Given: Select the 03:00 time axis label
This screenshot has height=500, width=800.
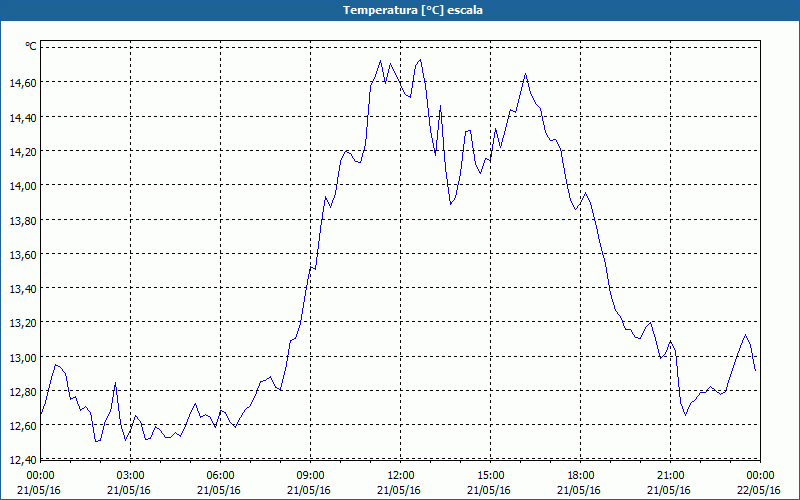Looking at the screenshot, I should click(131, 476).
